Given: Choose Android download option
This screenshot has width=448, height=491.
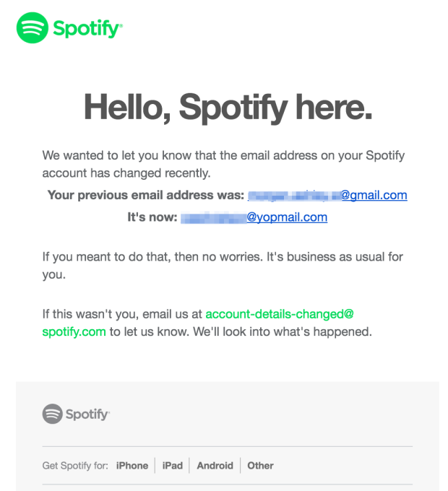Looking at the screenshot, I should tap(215, 466).
